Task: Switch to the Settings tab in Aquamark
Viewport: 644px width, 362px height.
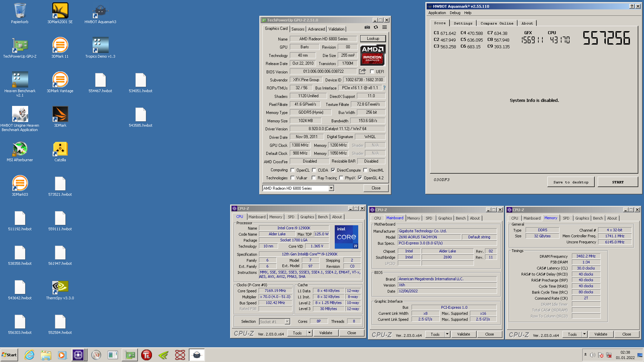Action: pos(463,23)
